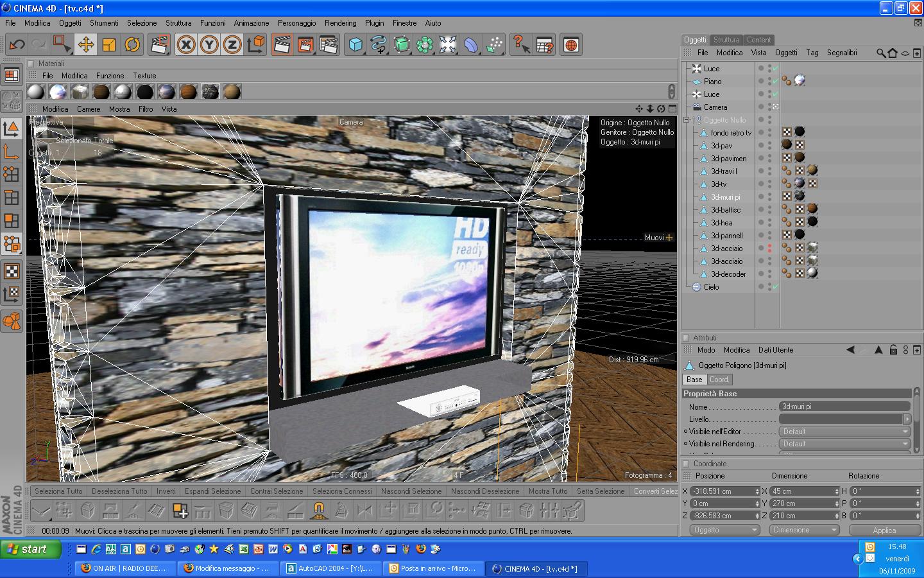Toggle the green check on Piano
The width and height of the screenshot is (924, 578).
pyautogui.click(x=775, y=82)
